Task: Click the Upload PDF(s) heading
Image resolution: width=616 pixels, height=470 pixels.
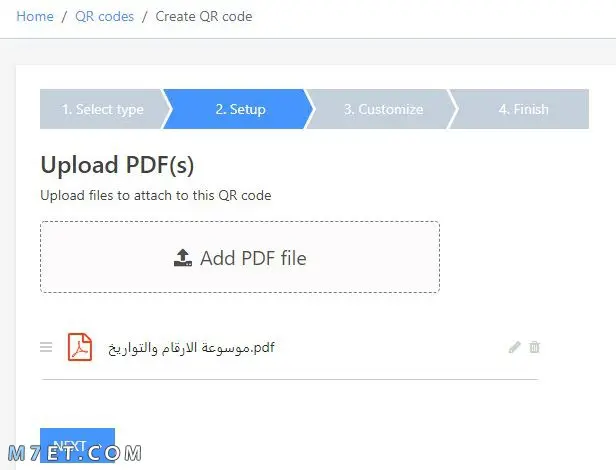Action: (x=117, y=165)
